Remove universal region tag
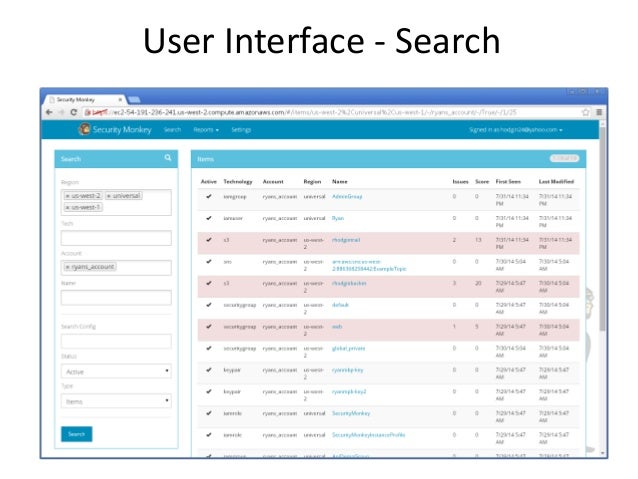This screenshot has height=479, width=638. (x=109, y=196)
